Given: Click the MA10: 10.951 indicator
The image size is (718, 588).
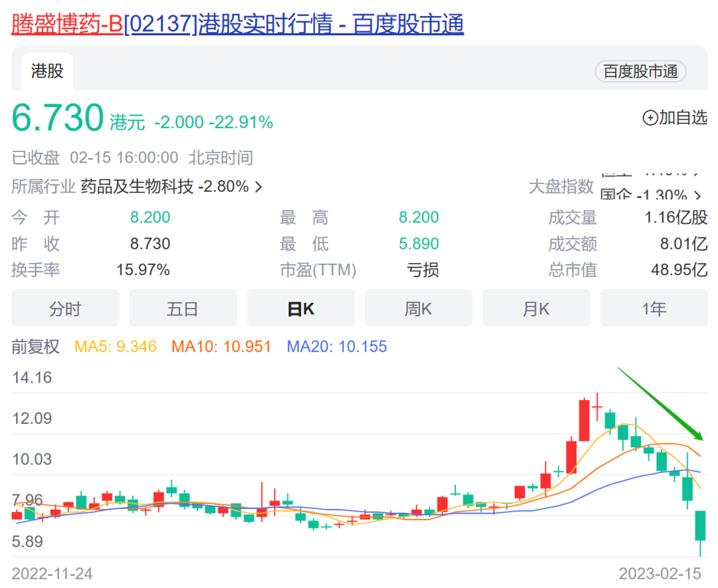Looking at the screenshot, I should pyautogui.click(x=221, y=346).
